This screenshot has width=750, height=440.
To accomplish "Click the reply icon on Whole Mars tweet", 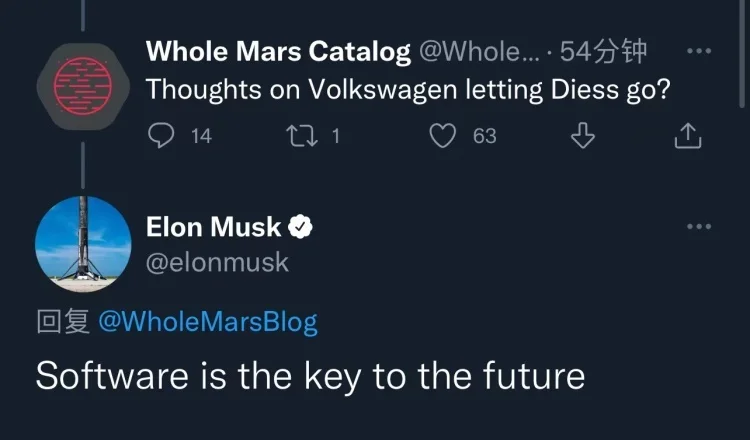I will [161, 136].
